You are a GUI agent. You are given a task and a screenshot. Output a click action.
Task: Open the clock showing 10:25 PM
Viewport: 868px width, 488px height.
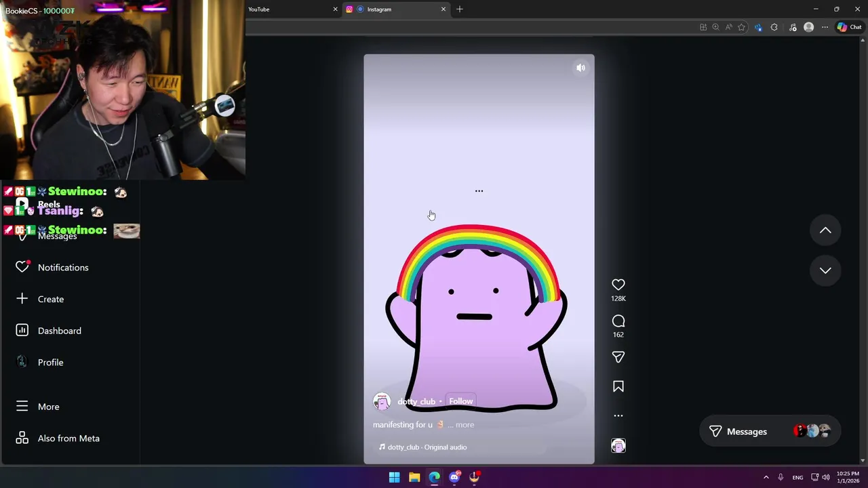coord(848,477)
